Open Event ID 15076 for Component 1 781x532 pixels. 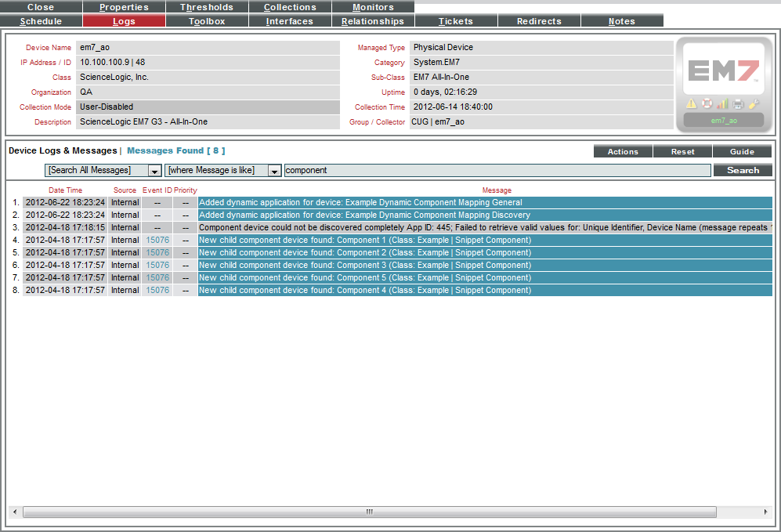(157, 241)
